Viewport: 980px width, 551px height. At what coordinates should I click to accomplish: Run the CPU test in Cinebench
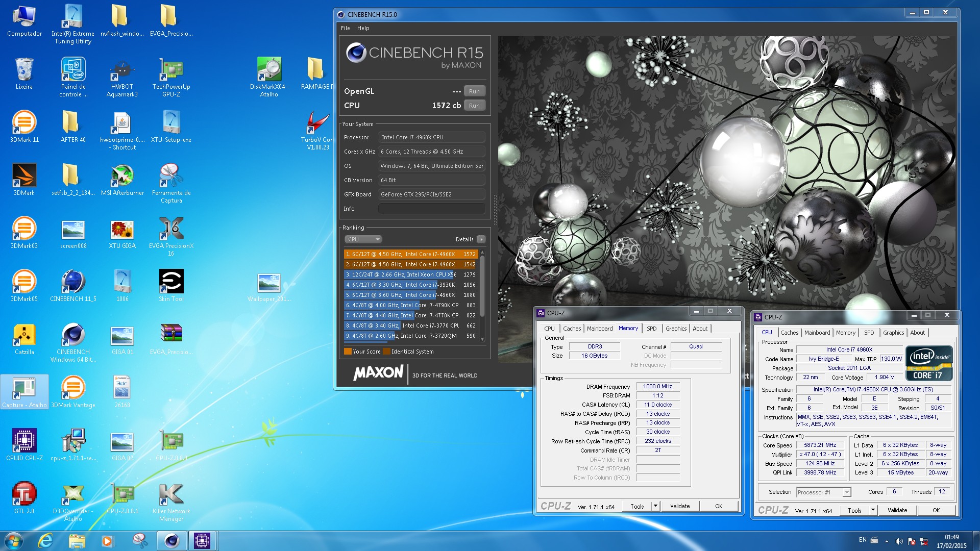(x=474, y=106)
